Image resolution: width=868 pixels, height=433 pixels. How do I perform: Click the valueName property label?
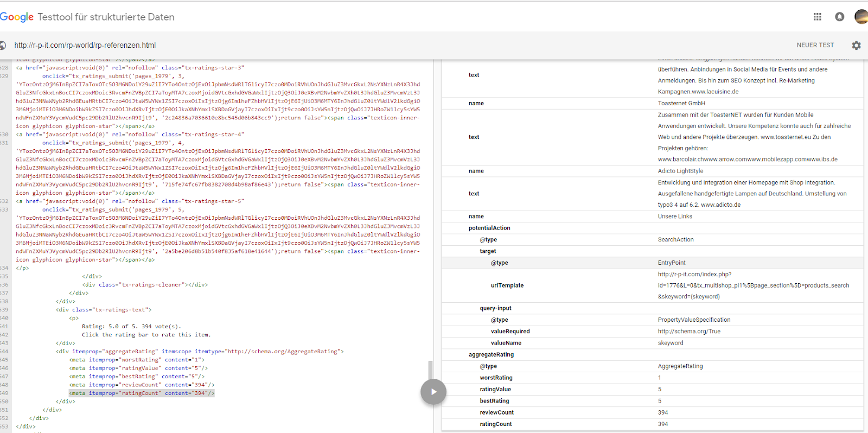(506, 343)
